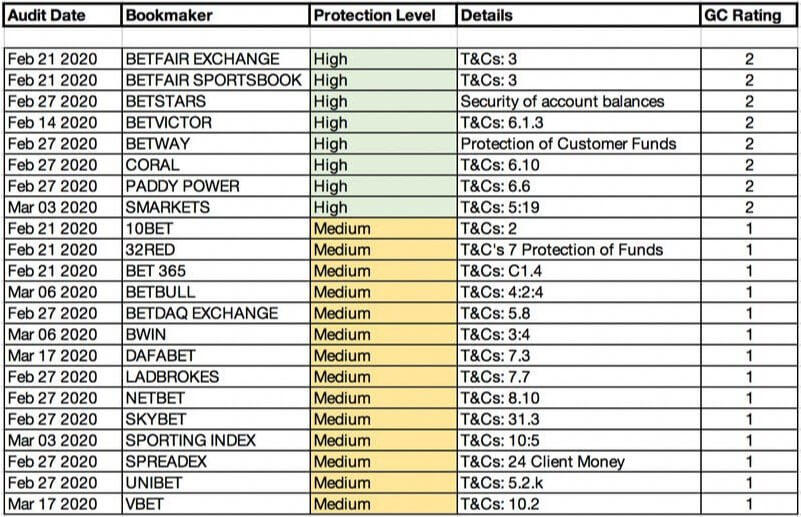Select the green High cell for CORAL
Screen dimensions: 801x517
382,165
